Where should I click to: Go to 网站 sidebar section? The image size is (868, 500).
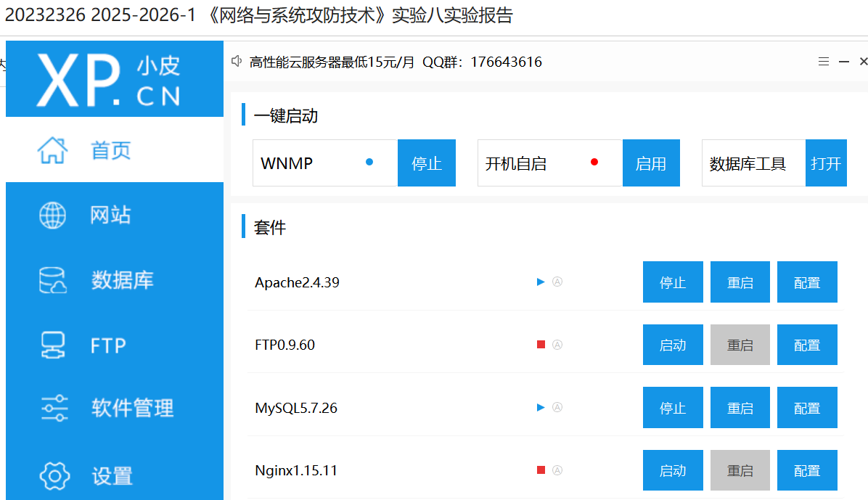[115, 215]
